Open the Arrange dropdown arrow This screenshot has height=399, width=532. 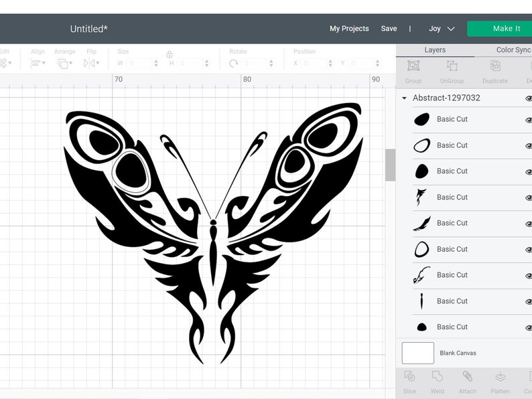pyautogui.click(x=70, y=63)
